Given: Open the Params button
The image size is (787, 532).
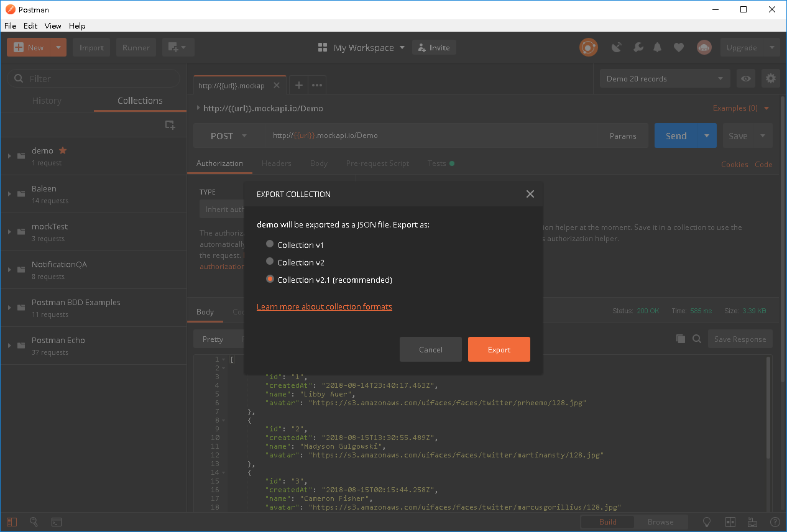Looking at the screenshot, I should (x=623, y=135).
